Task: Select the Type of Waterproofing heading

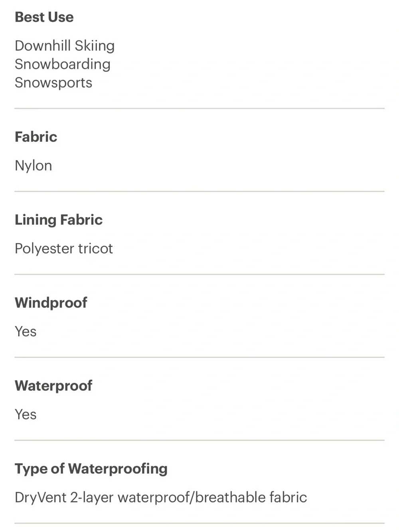Action: pos(91,469)
